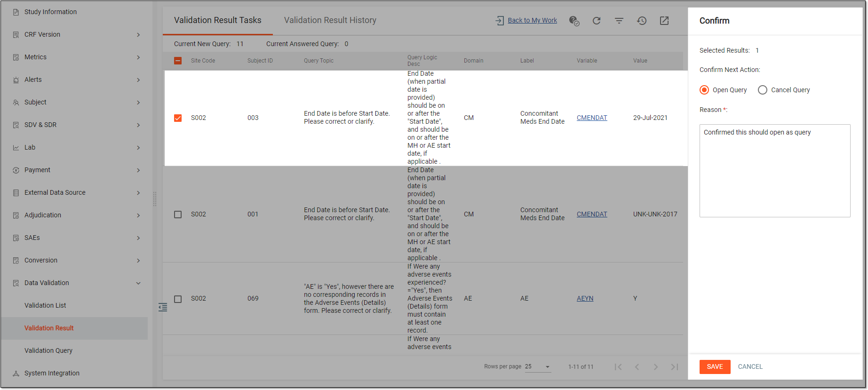The height and width of the screenshot is (390, 868).
Task: Click the SAVE button
Action: tap(715, 367)
